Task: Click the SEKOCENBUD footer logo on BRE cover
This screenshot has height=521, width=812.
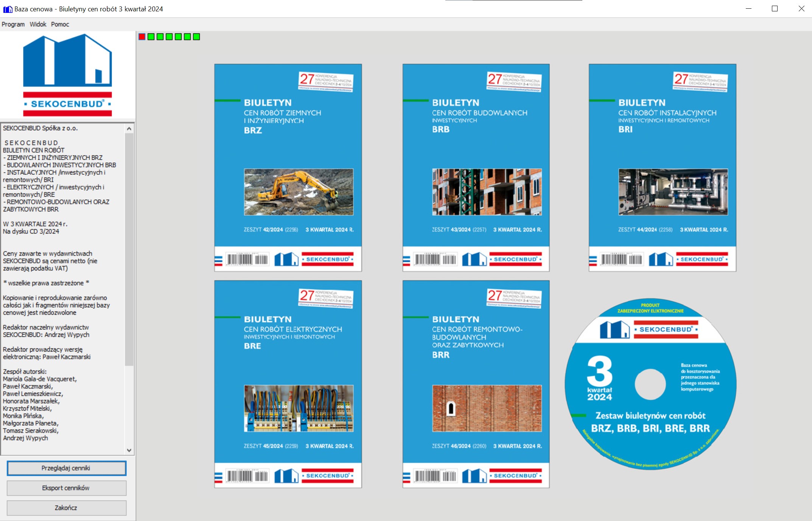Action: pyautogui.click(x=314, y=476)
